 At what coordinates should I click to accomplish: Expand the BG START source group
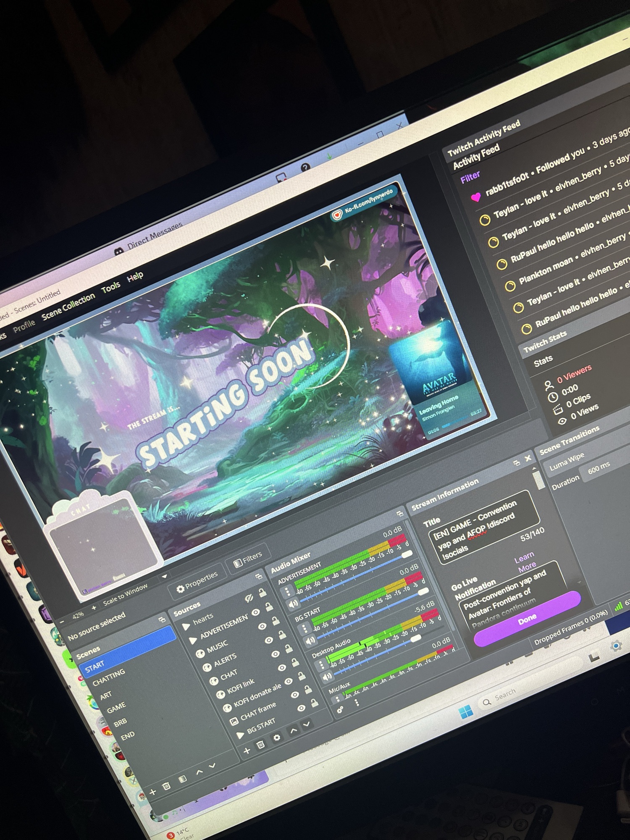240,735
